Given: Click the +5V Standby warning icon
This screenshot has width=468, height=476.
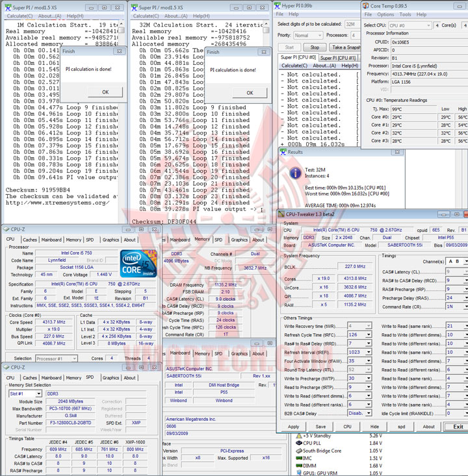Looking at the screenshot, I should [x=299, y=436].
